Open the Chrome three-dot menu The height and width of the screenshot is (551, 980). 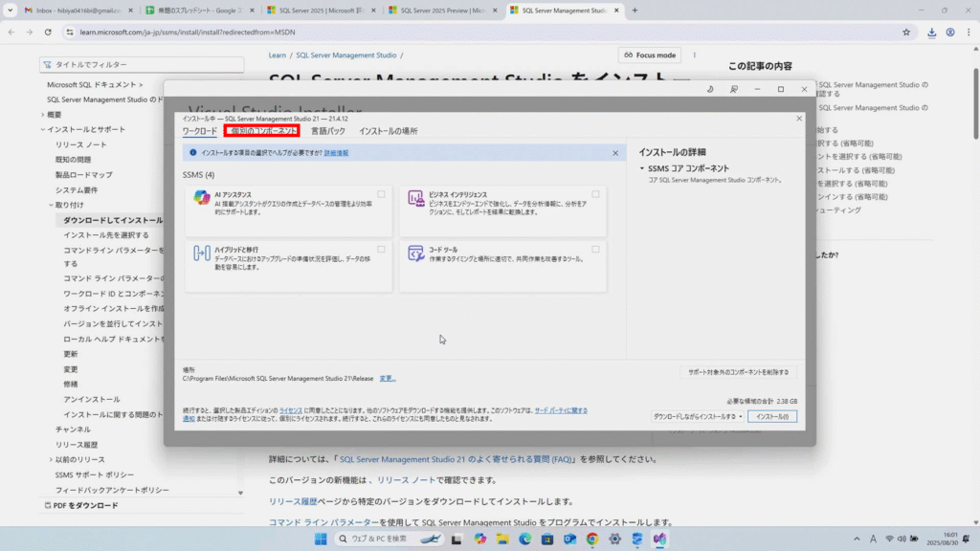[969, 32]
